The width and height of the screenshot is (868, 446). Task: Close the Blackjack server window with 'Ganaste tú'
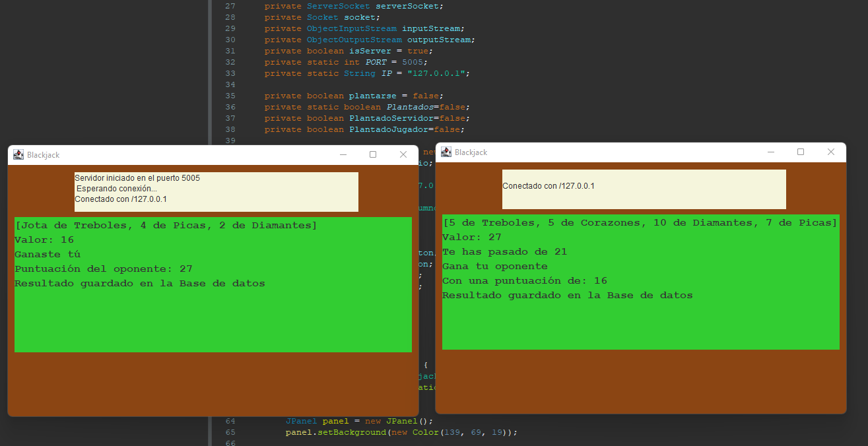403,154
